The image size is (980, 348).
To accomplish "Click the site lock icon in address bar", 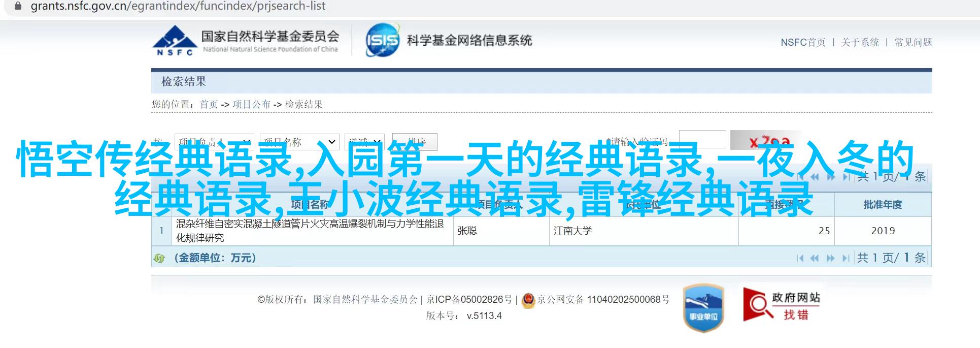I will [18, 6].
